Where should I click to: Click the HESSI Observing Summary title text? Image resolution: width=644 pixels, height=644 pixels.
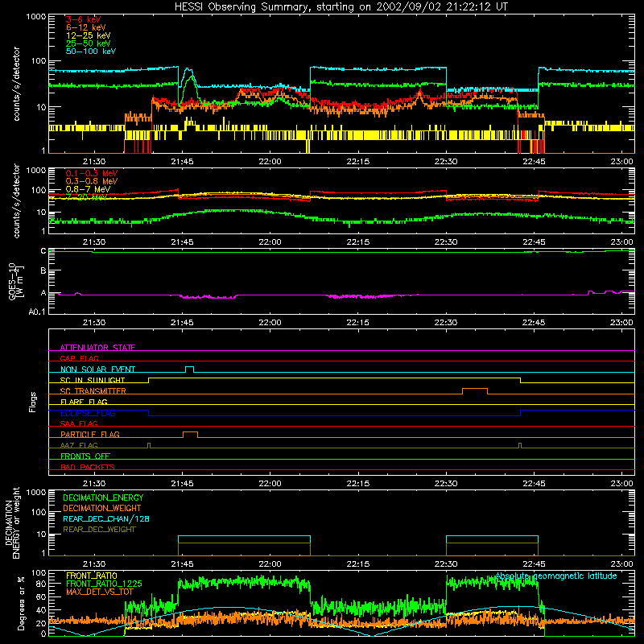(341, 6)
